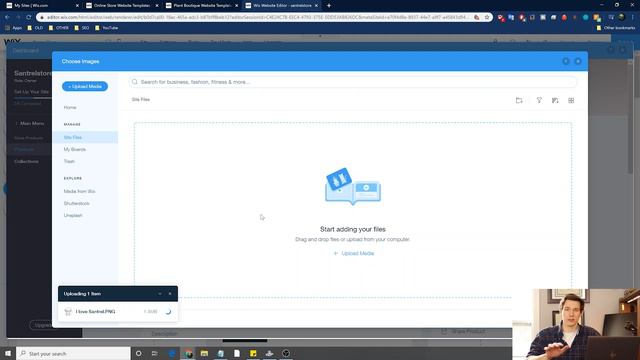640x360 pixels.
Task: Click the upload progress spinner
Action: 168,311
